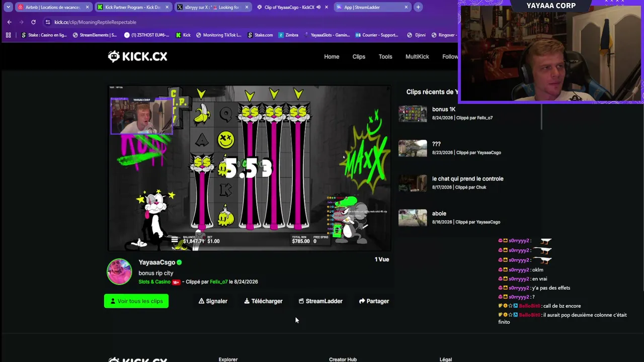
Task: Open the le chat qui prend le controle thumbnail
Action: pyautogui.click(x=413, y=183)
